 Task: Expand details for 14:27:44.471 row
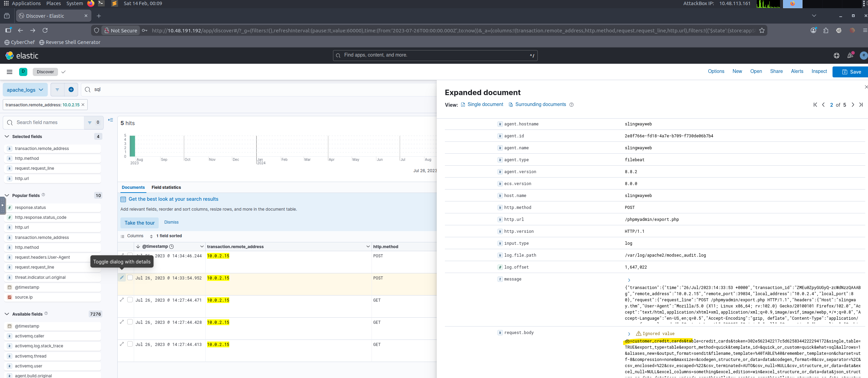(x=122, y=300)
